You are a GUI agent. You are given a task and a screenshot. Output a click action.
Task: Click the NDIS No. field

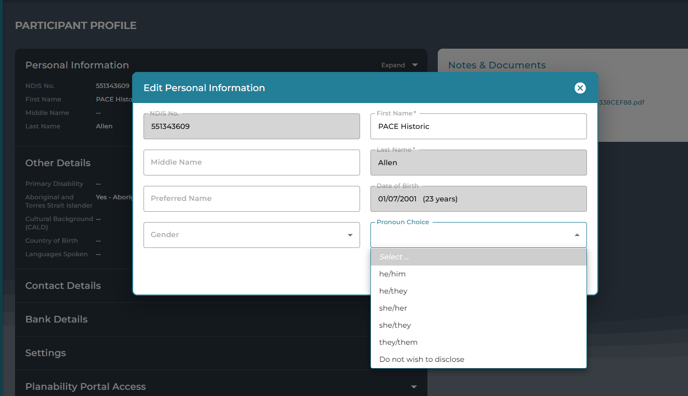click(x=251, y=126)
